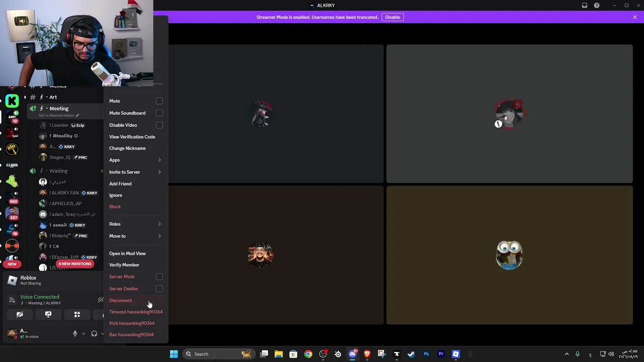Open the Discord help icon
644x362 pixels.
597,6
